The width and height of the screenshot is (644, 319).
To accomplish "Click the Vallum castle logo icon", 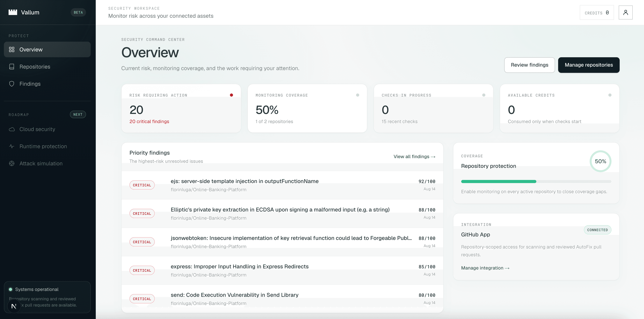I will pos(13,12).
